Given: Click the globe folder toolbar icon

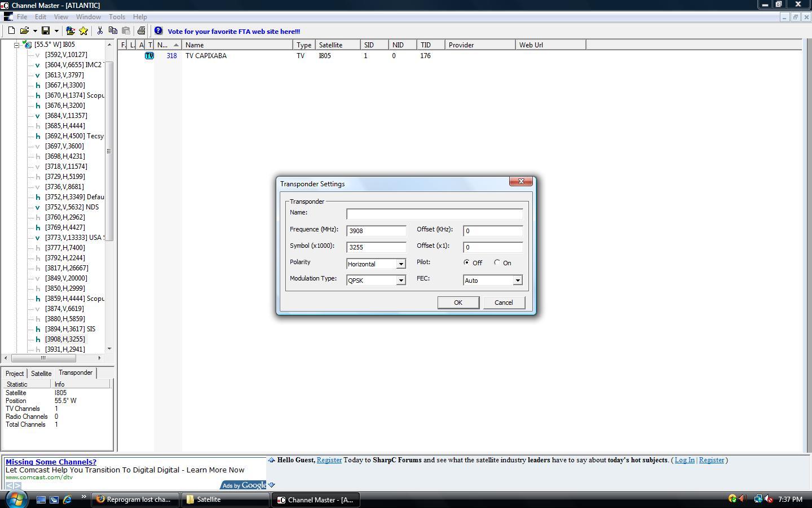Looking at the screenshot, I should [x=70, y=30].
